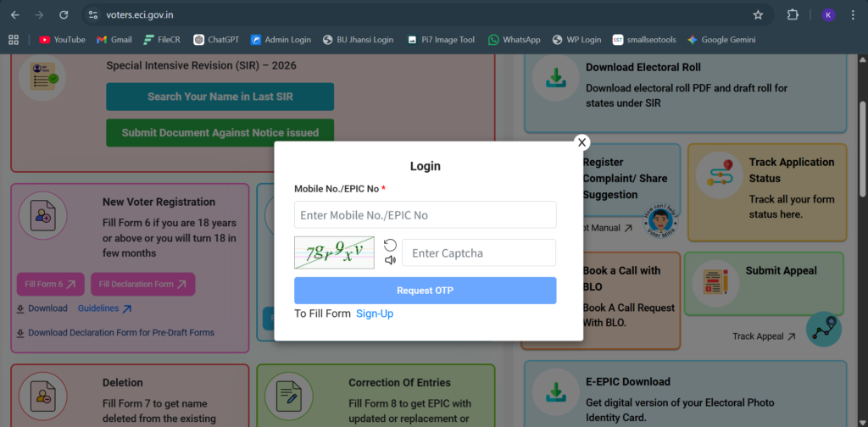The image size is (868, 427).
Task: Click the Request OTP button
Action: click(x=425, y=291)
